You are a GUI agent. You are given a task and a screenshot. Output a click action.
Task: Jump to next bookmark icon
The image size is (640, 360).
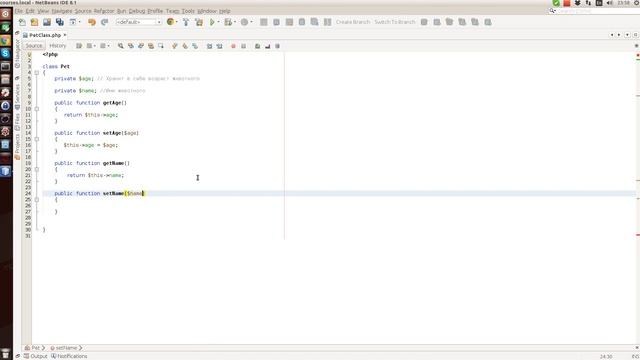click(185, 46)
